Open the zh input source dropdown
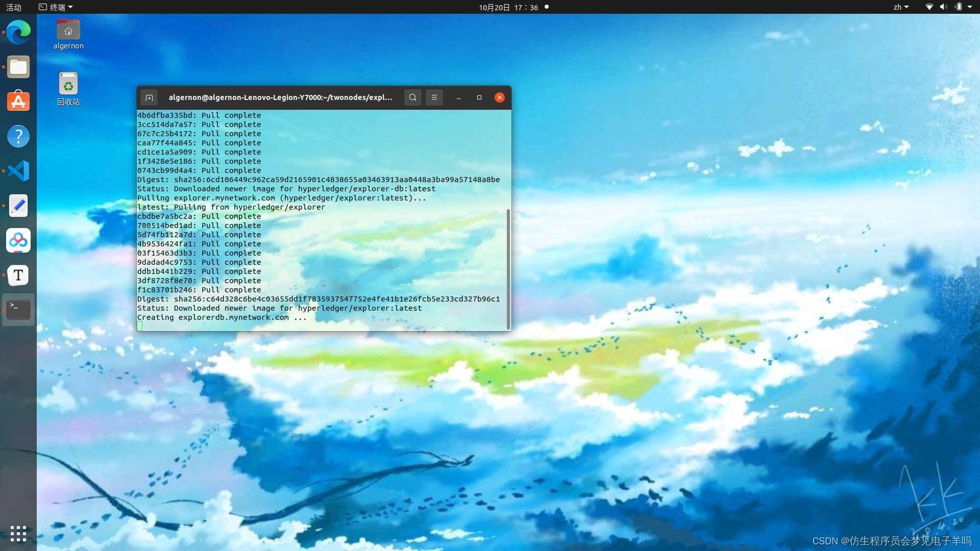Viewport: 980px width, 551px height. pyautogui.click(x=901, y=7)
